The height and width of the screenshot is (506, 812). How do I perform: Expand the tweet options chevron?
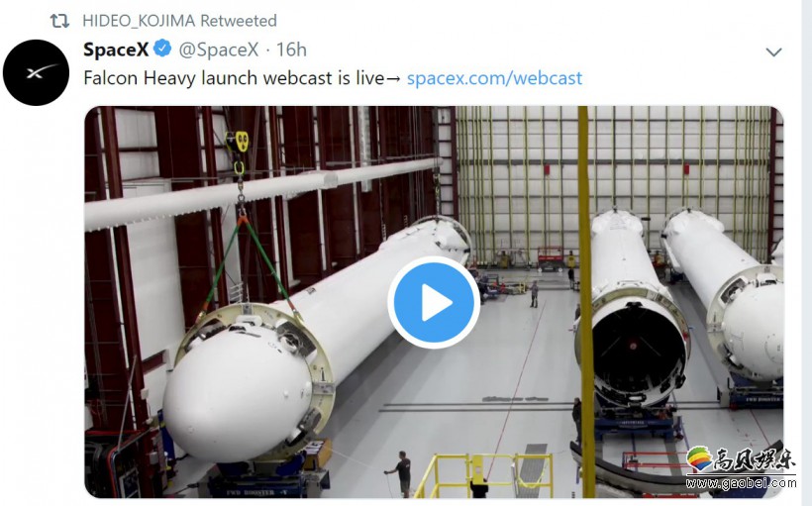tap(773, 52)
